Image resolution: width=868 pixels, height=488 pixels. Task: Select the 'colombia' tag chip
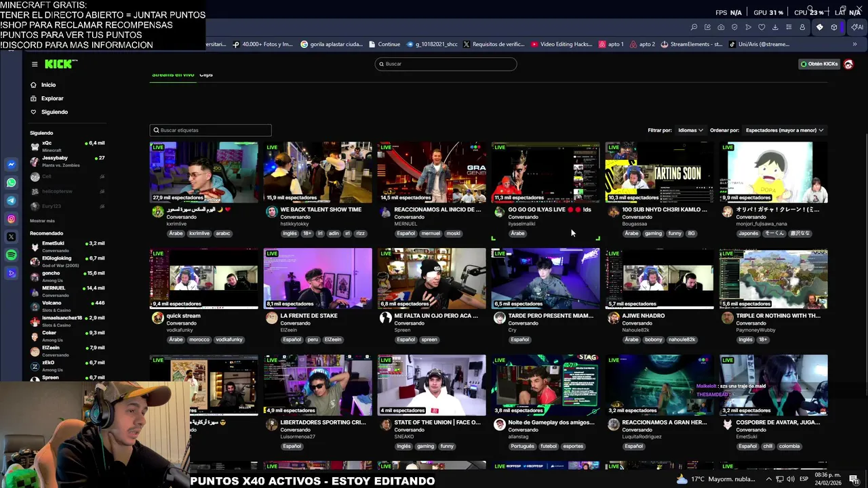click(789, 446)
